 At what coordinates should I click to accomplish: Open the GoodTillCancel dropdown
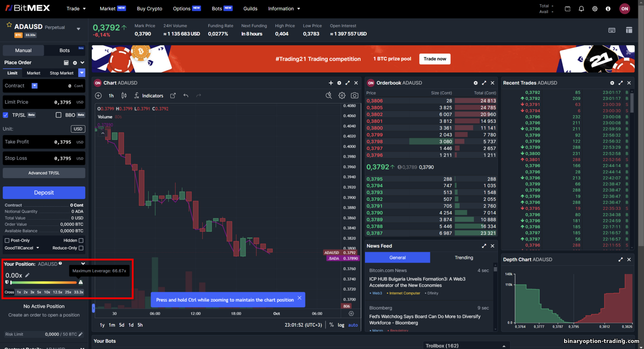point(22,248)
